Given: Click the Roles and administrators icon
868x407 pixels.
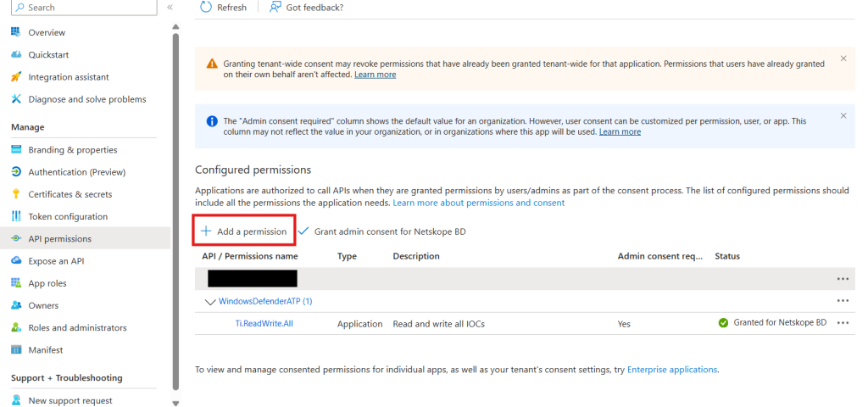Looking at the screenshot, I should [16, 327].
